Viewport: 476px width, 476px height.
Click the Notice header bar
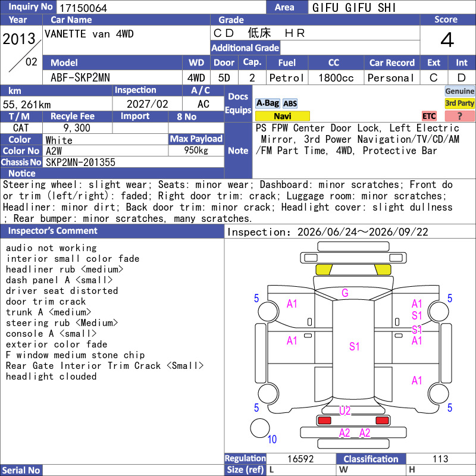[112, 173]
